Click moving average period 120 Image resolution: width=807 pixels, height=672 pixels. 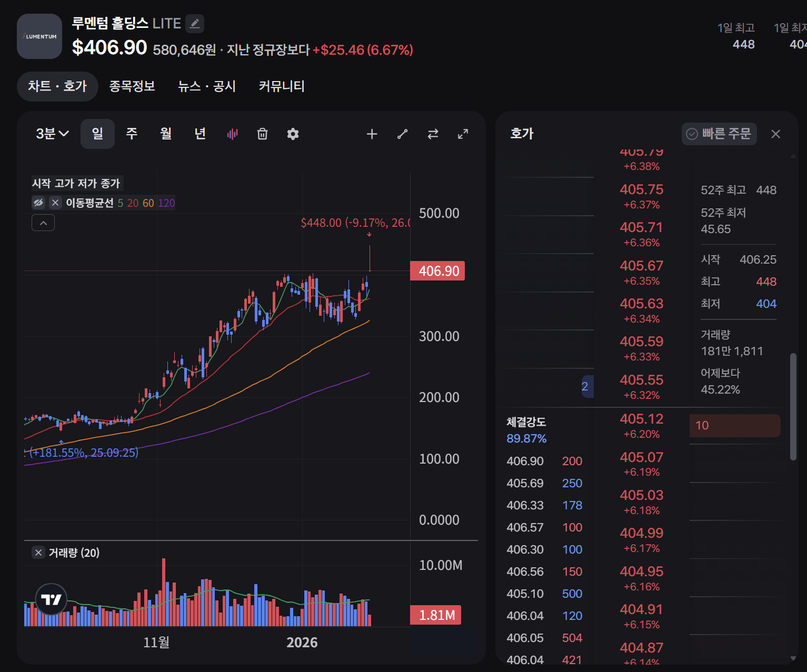[166, 203]
